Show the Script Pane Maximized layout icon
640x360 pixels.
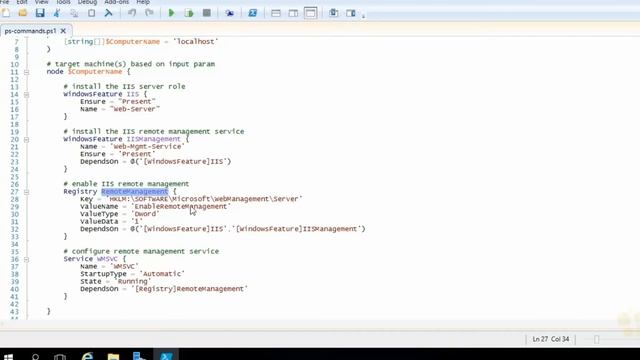[x=310, y=13]
